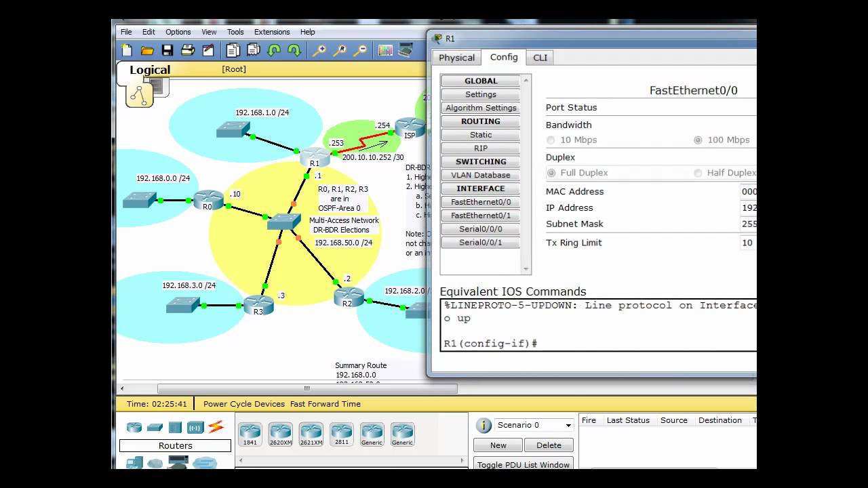Switch to the Config tab in R1
868x488 pixels.
point(504,57)
